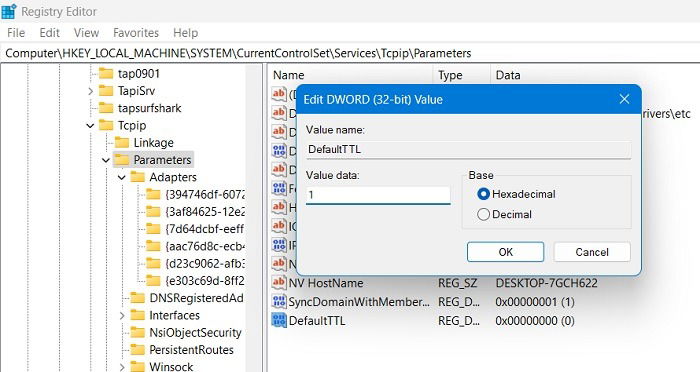Open the Edit menu
Image resolution: width=700 pixels, height=372 pixels.
[x=50, y=33]
